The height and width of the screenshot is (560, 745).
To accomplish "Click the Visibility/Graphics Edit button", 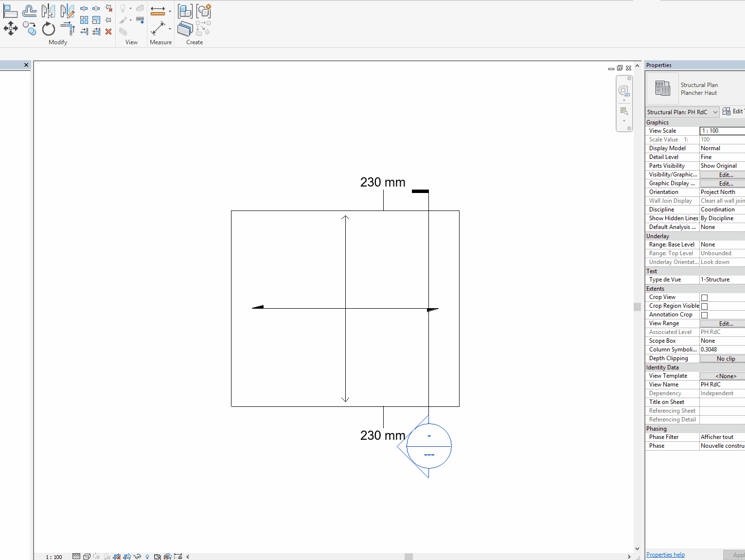I will tap(726, 175).
